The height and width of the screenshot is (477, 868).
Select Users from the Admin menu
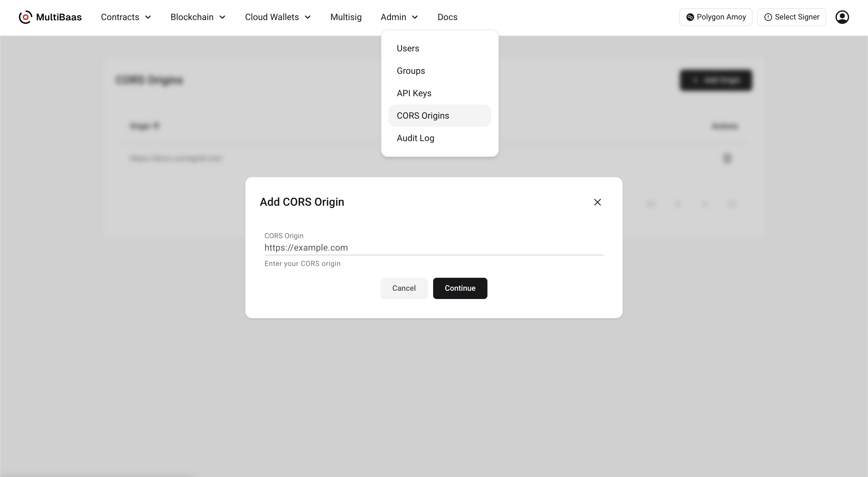click(408, 48)
